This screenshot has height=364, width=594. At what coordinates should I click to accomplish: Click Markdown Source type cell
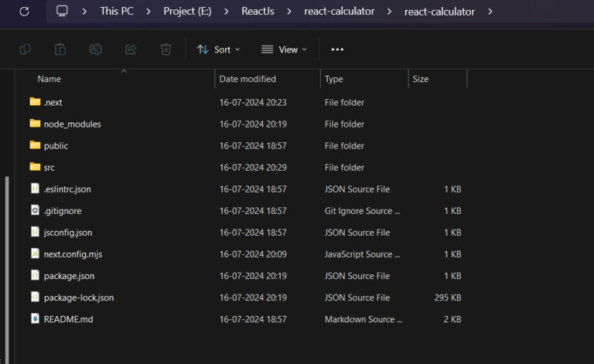point(364,319)
